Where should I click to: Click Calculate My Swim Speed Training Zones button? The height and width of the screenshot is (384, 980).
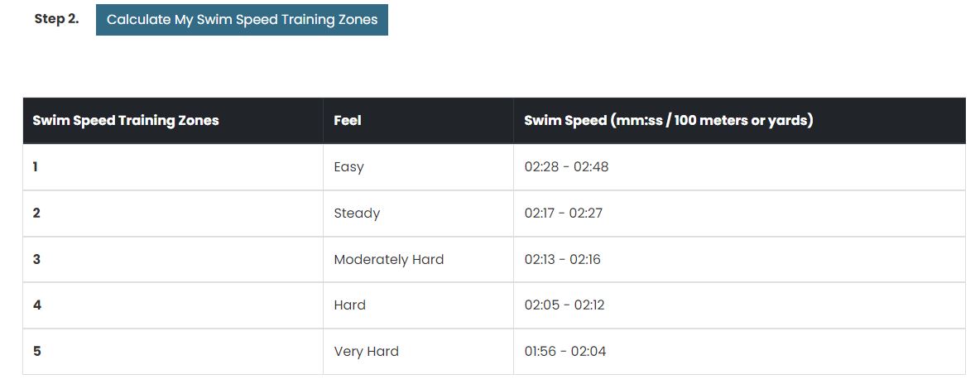point(242,20)
